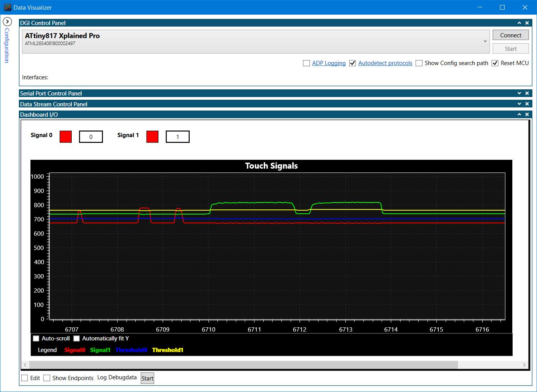The height and width of the screenshot is (392, 537).
Task: Collapse the Dashboard I/O panel
Action: (x=519, y=114)
